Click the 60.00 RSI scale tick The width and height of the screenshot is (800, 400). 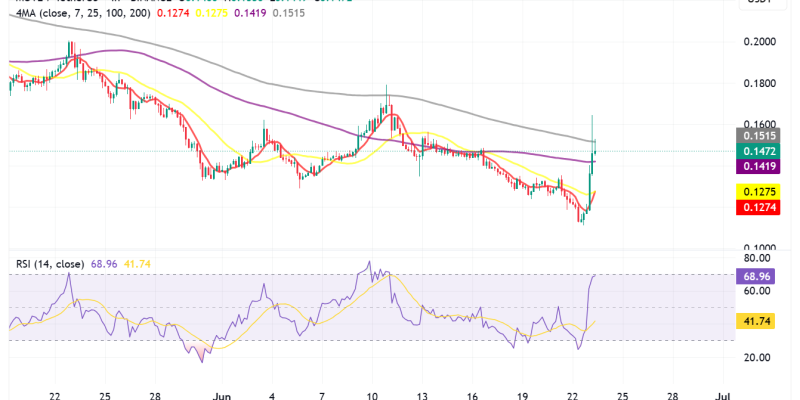point(757,291)
